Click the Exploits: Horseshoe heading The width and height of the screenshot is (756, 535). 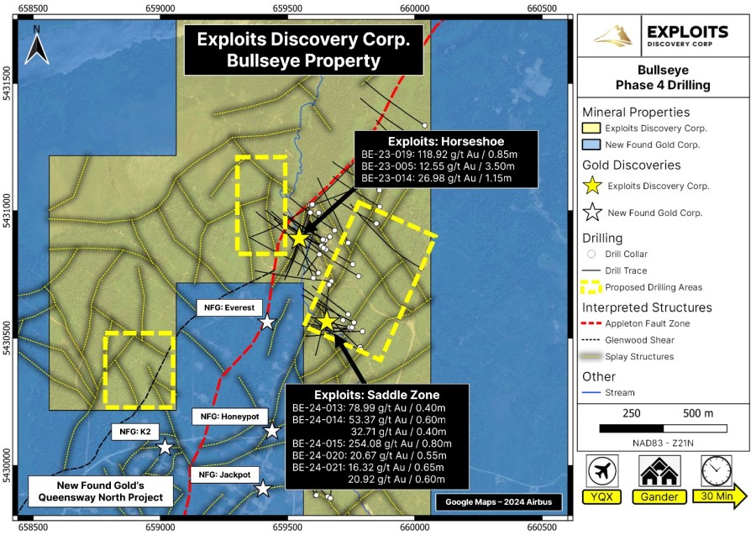click(x=446, y=142)
